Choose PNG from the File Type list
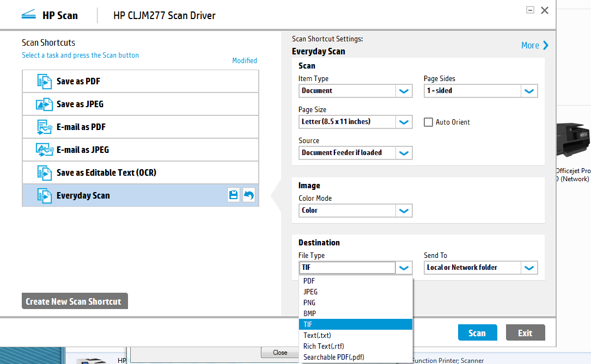Image resolution: width=591 pixels, height=364 pixels. (309, 303)
